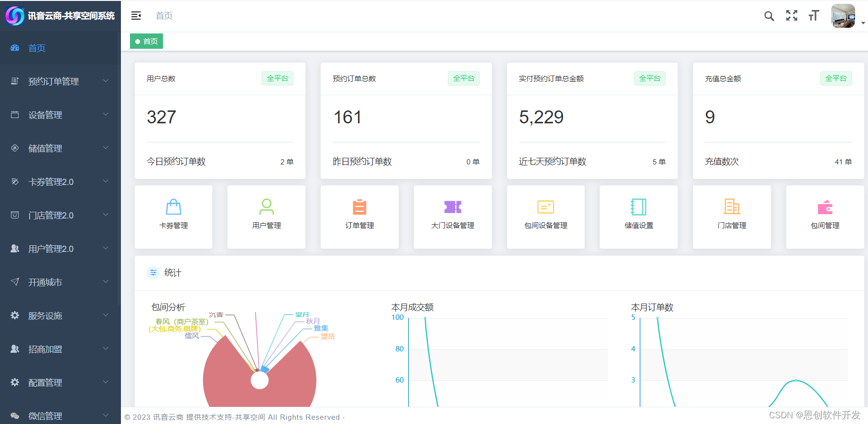Select 首页 in the sidebar

(60, 48)
